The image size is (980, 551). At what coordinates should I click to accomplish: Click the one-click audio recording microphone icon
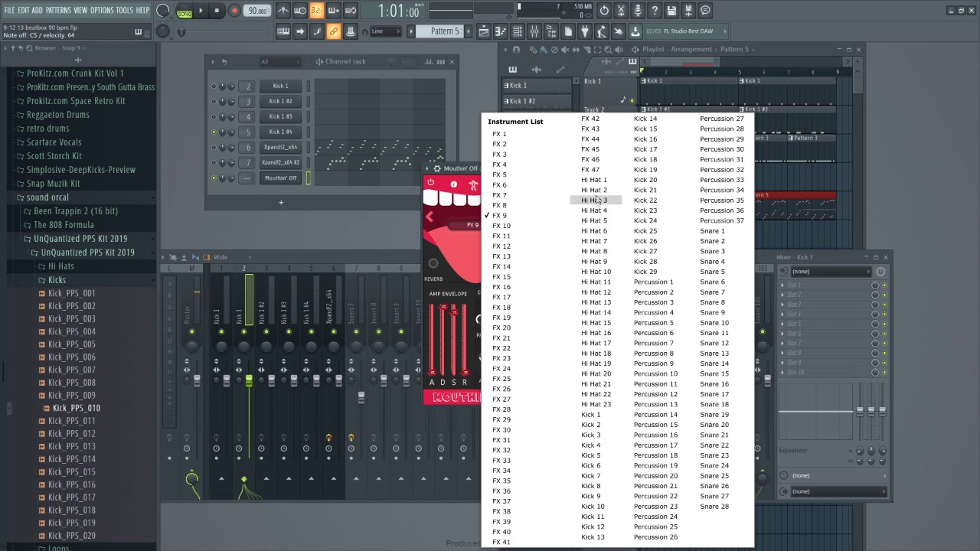click(x=638, y=11)
